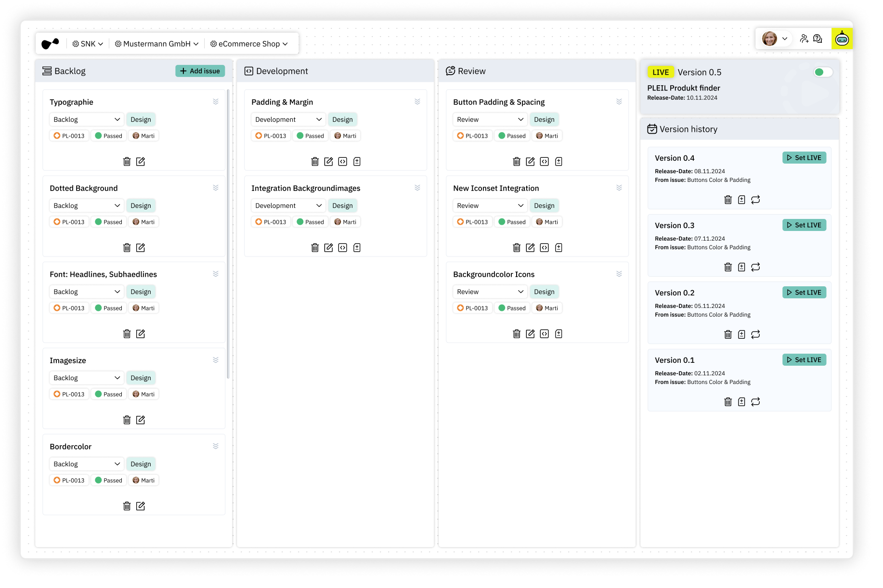Click Release-Date 10.11.2024 text
883x588 pixels.
click(682, 98)
